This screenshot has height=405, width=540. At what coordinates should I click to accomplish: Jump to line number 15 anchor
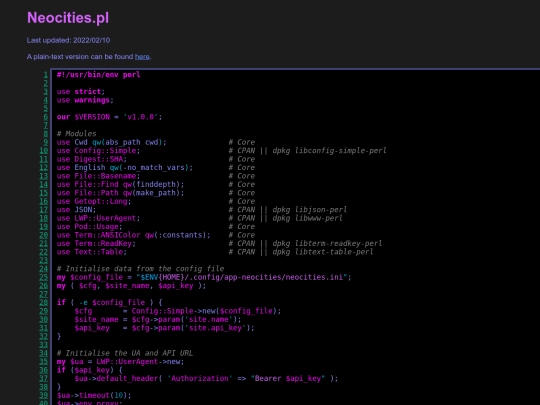click(44, 193)
